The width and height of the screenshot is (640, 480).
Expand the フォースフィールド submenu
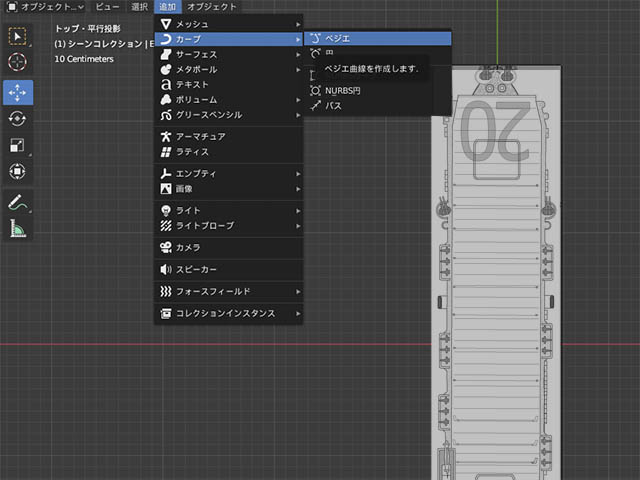[229, 291]
